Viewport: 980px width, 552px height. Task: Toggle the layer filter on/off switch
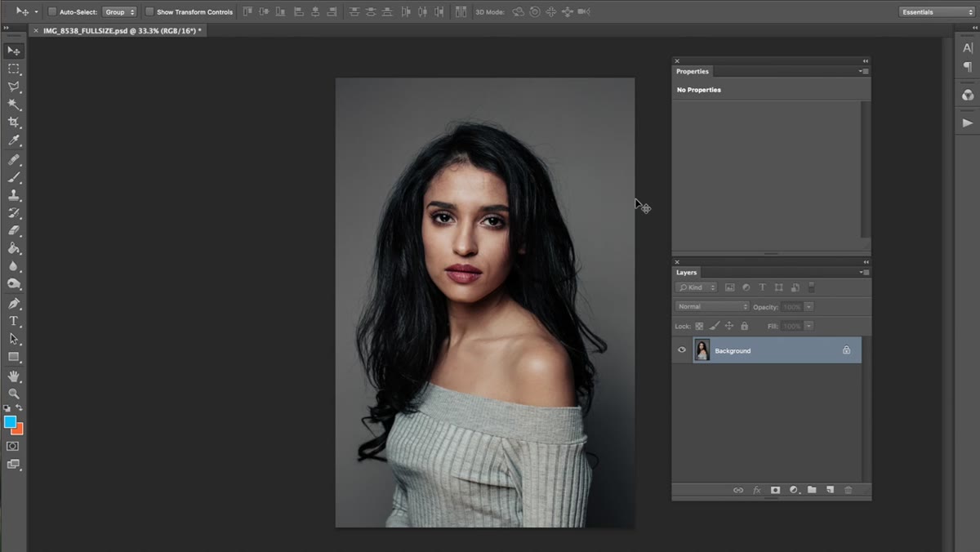pos(811,287)
